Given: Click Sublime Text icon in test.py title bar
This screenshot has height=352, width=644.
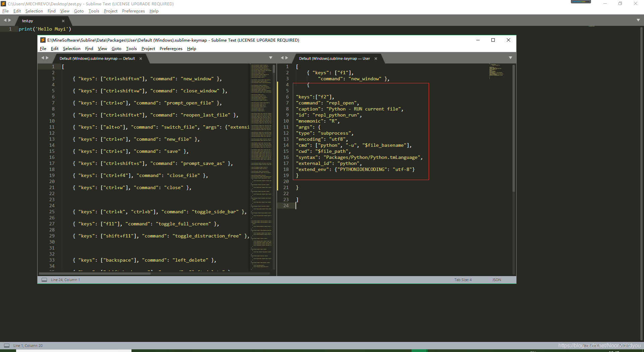Looking at the screenshot, I should [x=3, y=4].
